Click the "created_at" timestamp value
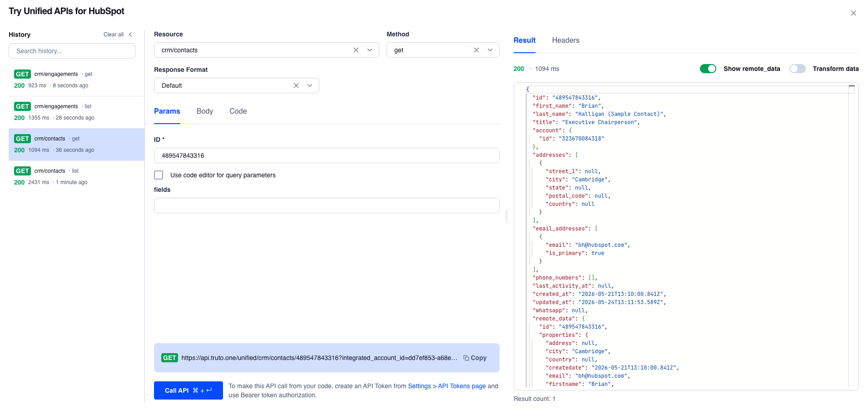868x420 pixels. (x=621, y=294)
